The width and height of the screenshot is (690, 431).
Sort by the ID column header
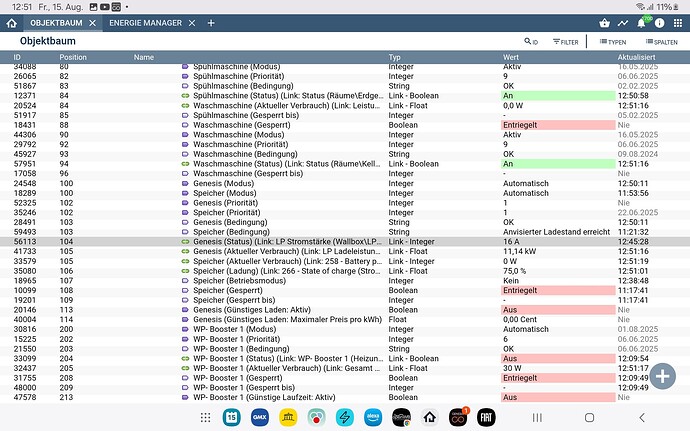click(17, 57)
